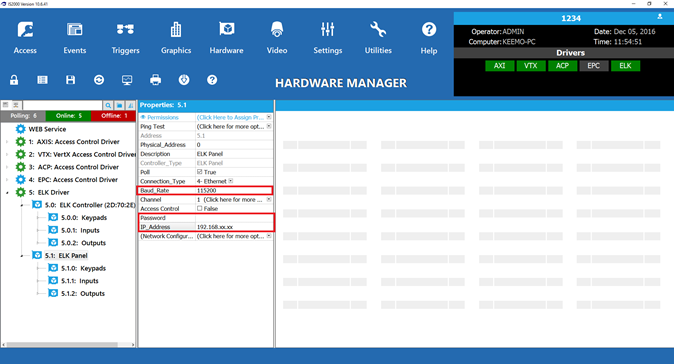Open the Graphics module
This screenshot has height=364, width=674.
coord(176,38)
